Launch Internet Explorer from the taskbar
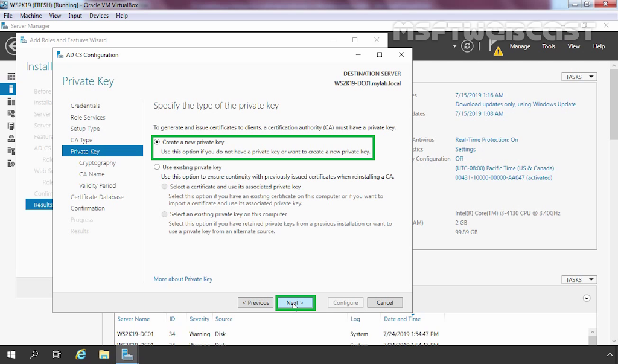Image resolution: width=618 pixels, height=364 pixels. pos(81,354)
